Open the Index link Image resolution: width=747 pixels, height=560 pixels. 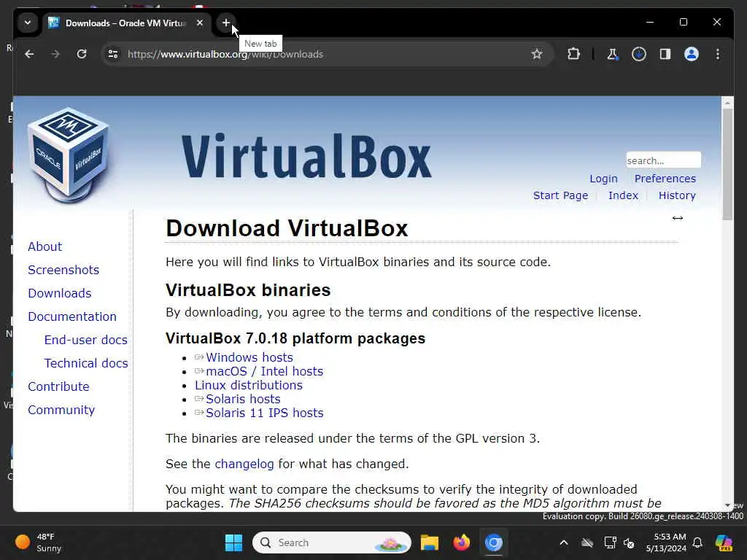coord(623,195)
